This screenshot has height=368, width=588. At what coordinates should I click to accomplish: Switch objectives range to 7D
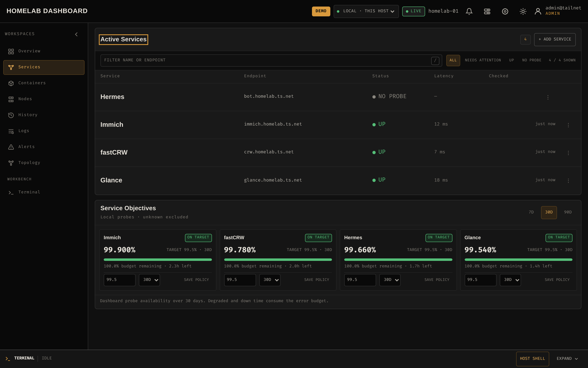pos(531,212)
